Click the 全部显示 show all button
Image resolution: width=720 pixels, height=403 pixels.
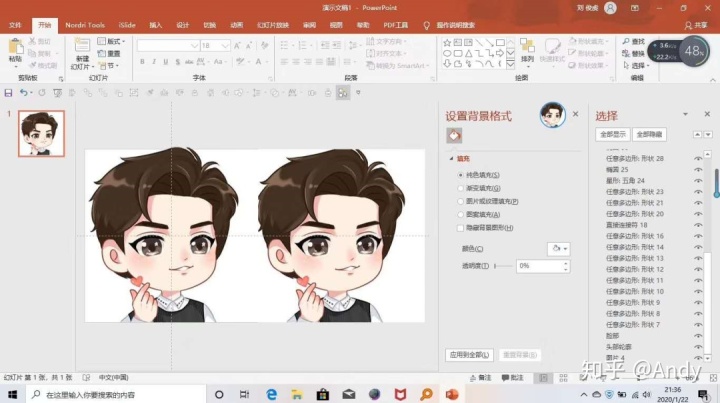coord(613,134)
